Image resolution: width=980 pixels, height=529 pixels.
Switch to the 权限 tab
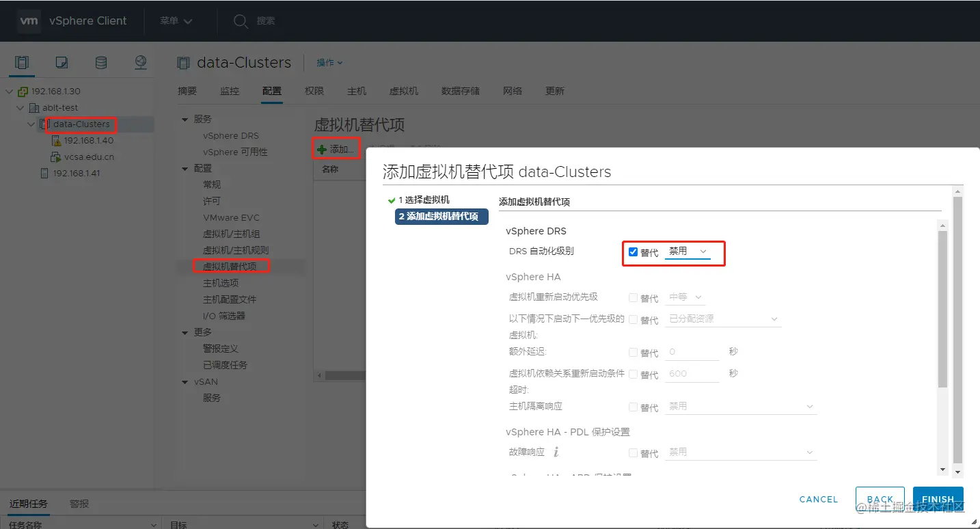pos(314,91)
